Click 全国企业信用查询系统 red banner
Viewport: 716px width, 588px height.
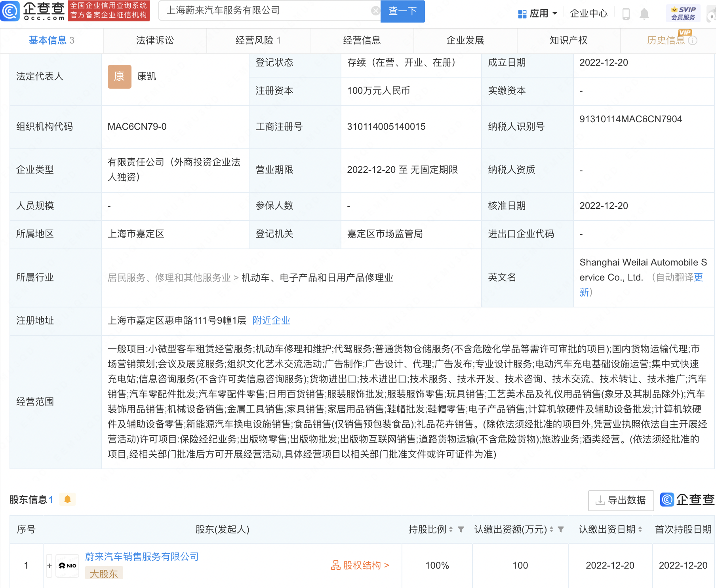109,11
